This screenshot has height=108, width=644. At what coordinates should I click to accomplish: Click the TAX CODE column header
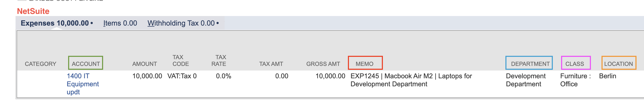181,60
